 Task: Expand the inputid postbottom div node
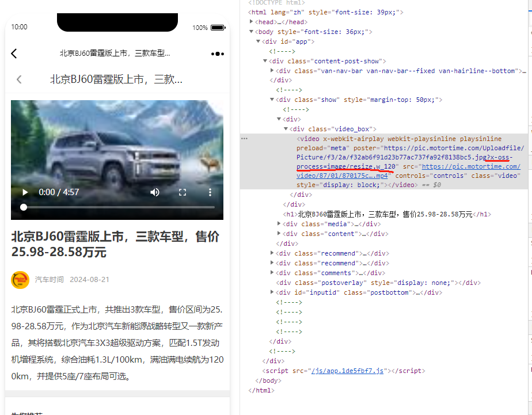[x=272, y=292]
